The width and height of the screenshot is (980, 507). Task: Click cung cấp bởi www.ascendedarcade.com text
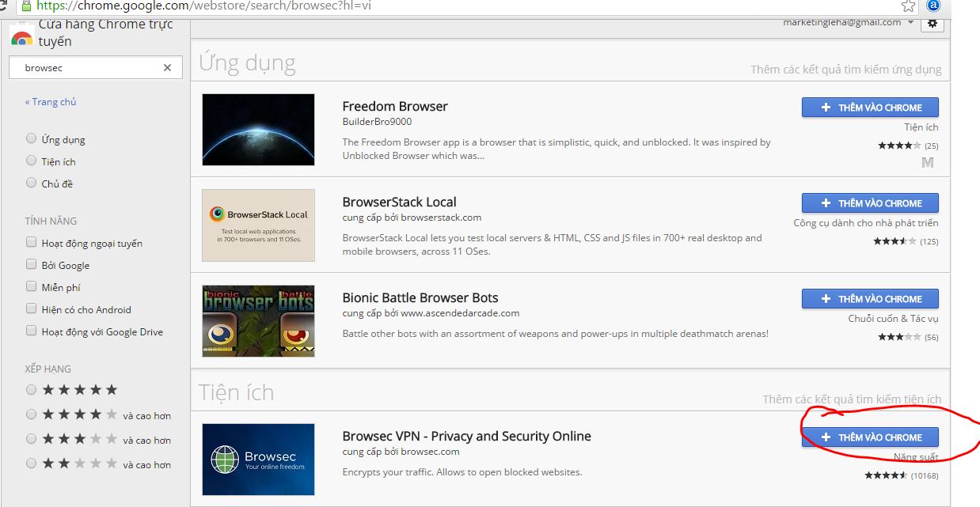pyautogui.click(x=431, y=313)
